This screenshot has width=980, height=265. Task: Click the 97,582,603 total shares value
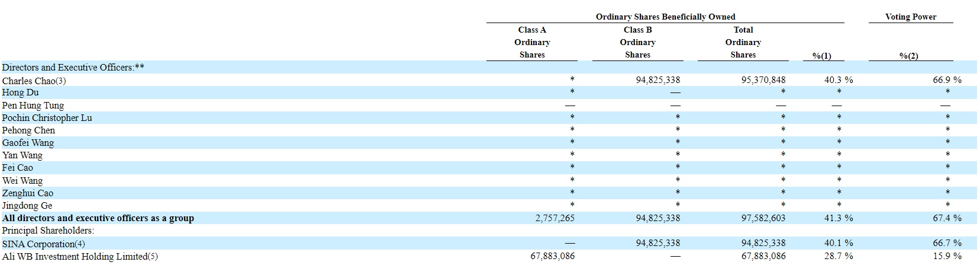coord(763,218)
